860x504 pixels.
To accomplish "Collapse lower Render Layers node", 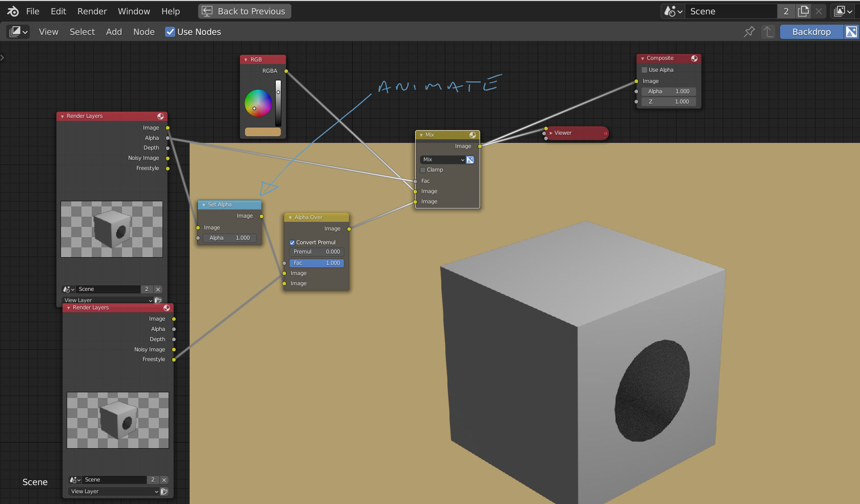I will coord(68,308).
